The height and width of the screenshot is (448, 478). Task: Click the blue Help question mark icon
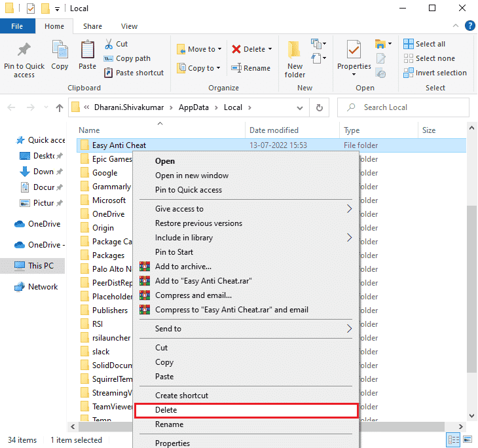click(x=469, y=26)
